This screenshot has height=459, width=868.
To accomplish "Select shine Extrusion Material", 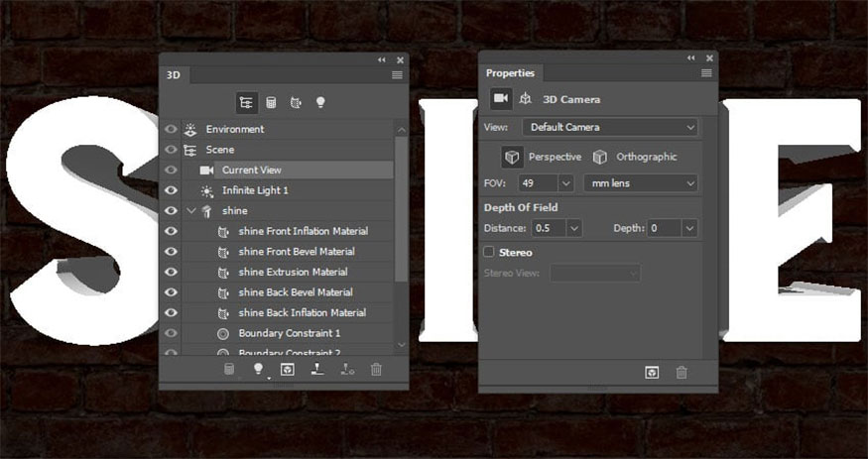I will 288,272.
